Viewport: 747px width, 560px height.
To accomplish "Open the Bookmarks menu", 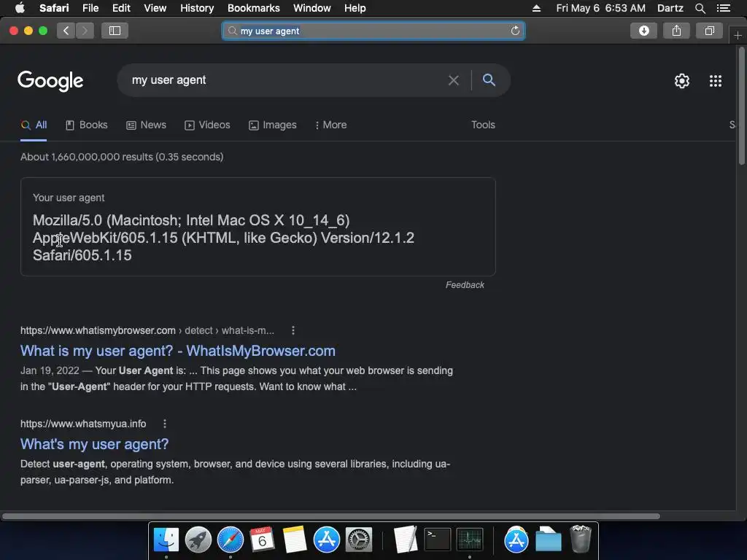I will click(x=253, y=8).
